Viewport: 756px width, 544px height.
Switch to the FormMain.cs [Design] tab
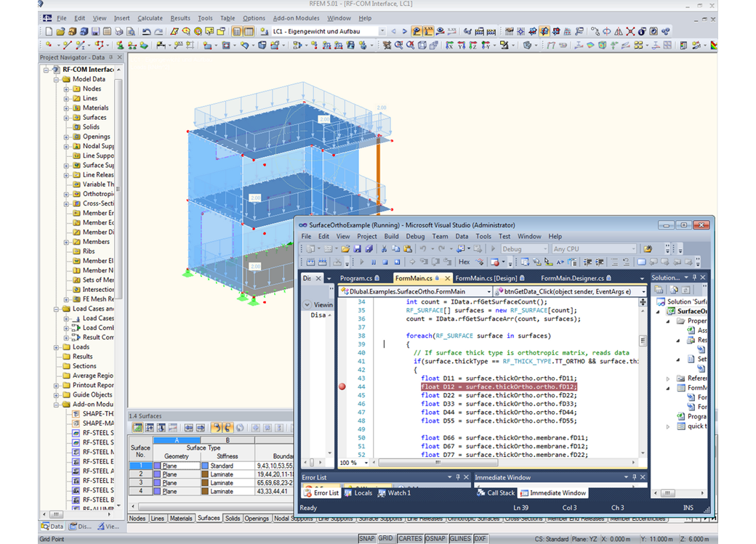tap(486, 277)
